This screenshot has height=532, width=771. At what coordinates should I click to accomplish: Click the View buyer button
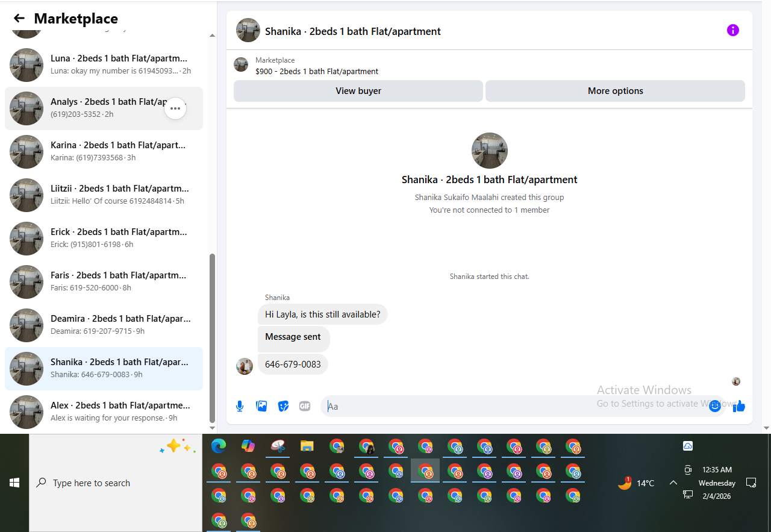[358, 91]
